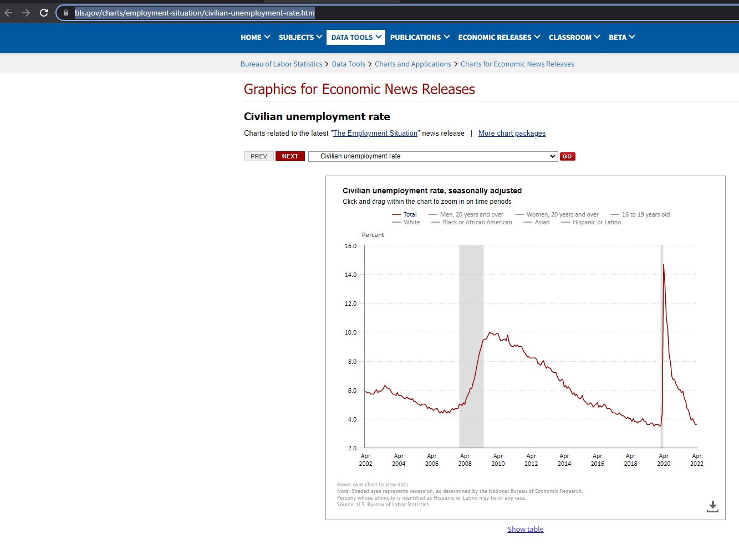Click the browser forward arrow
Viewport: 739px width, 560px height.
[26, 13]
